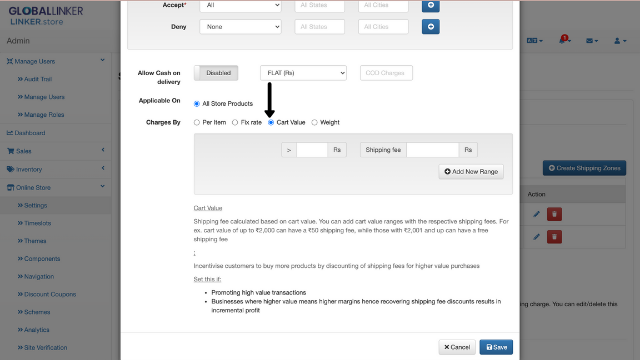Collapse the Online Store sidebar section
Viewport: 640px width, 360px height.
[x=56, y=187]
